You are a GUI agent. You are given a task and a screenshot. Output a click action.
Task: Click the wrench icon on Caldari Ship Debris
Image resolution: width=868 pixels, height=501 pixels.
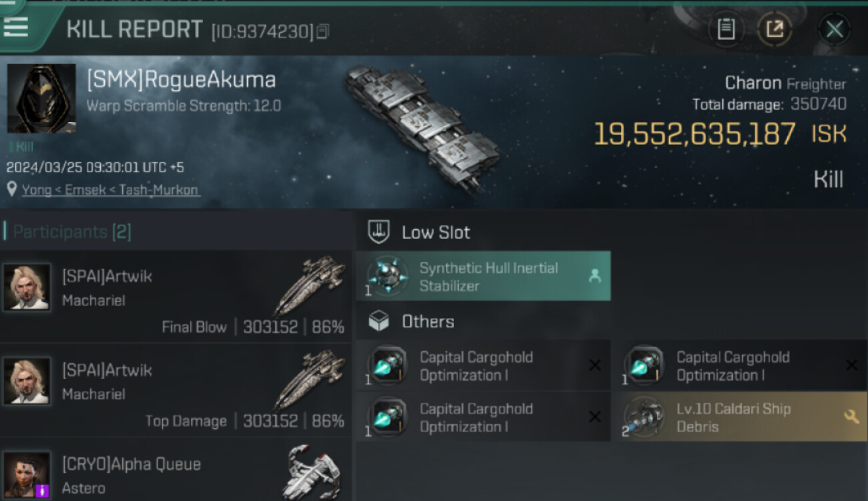click(x=851, y=417)
